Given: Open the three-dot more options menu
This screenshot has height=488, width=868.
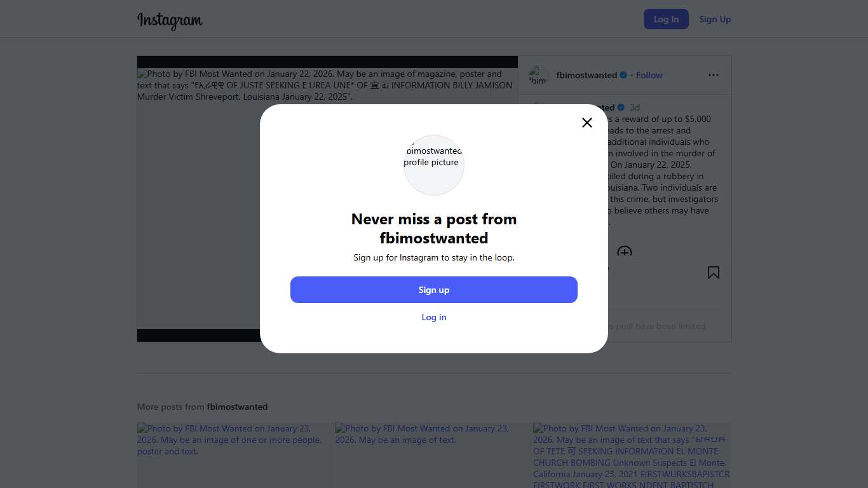Looking at the screenshot, I should (714, 75).
